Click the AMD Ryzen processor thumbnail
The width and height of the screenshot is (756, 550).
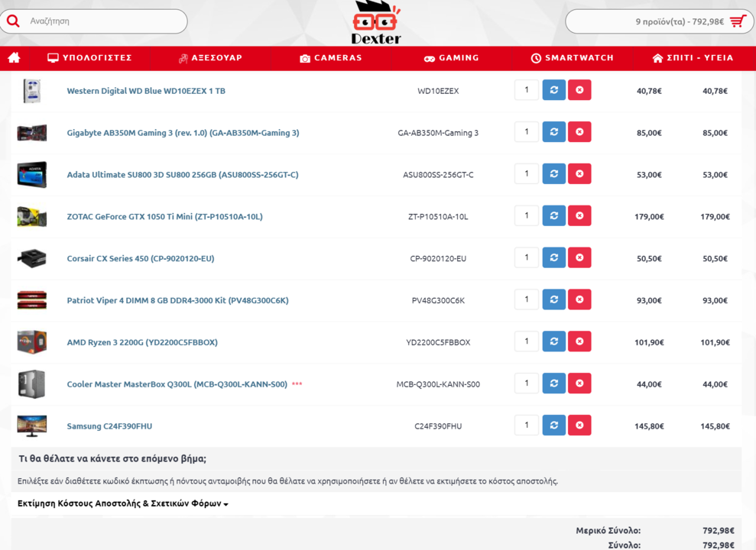(32, 342)
